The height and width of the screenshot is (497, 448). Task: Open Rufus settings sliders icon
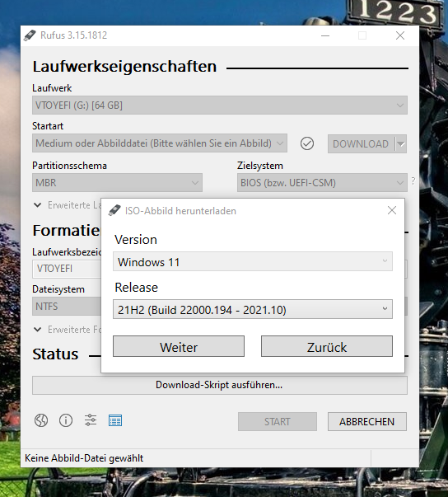point(91,420)
